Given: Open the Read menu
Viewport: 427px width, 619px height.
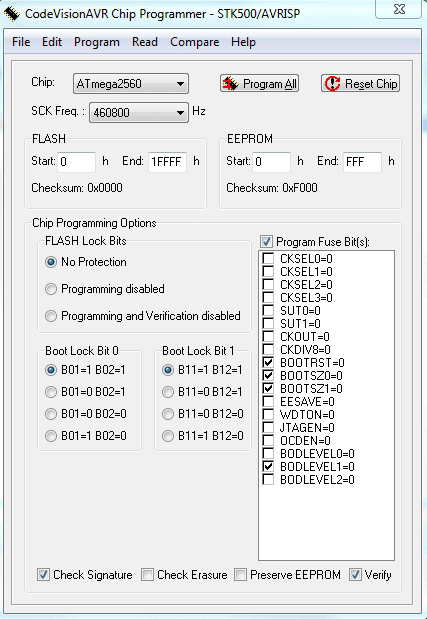Looking at the screenshot, I should click(145, 42).
